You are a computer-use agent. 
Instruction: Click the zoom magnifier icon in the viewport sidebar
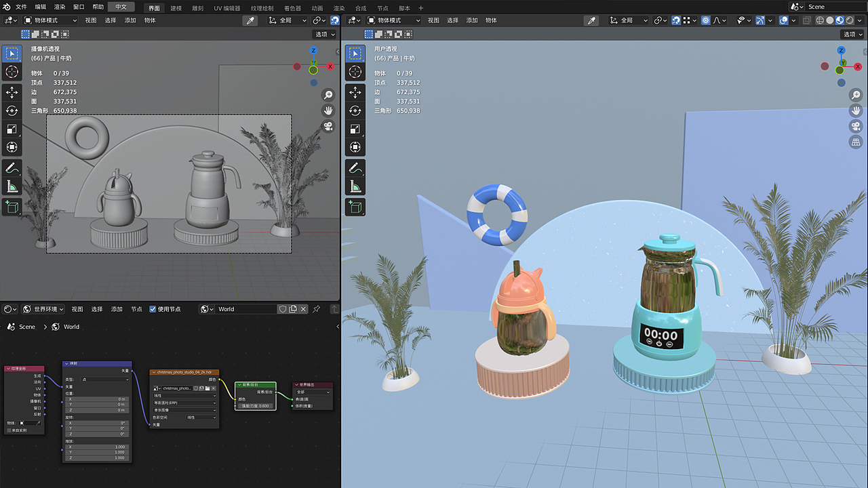point(328,95)
